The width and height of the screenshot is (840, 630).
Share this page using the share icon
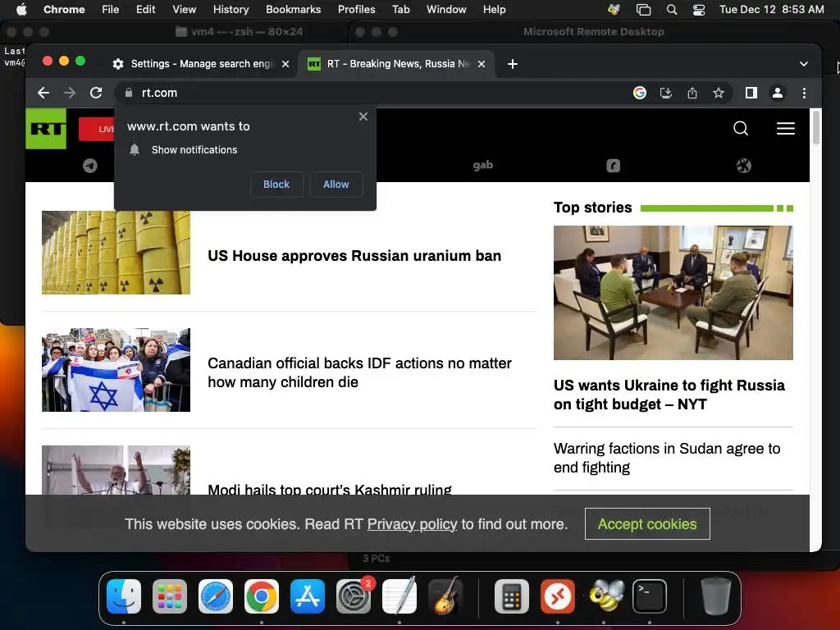click(x=692, y=93)
